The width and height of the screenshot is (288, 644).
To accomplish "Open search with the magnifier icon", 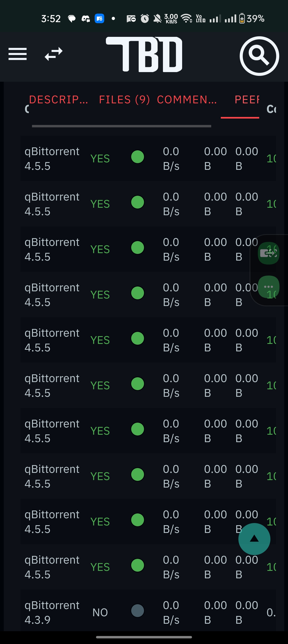I will click(x=259, y=56).
